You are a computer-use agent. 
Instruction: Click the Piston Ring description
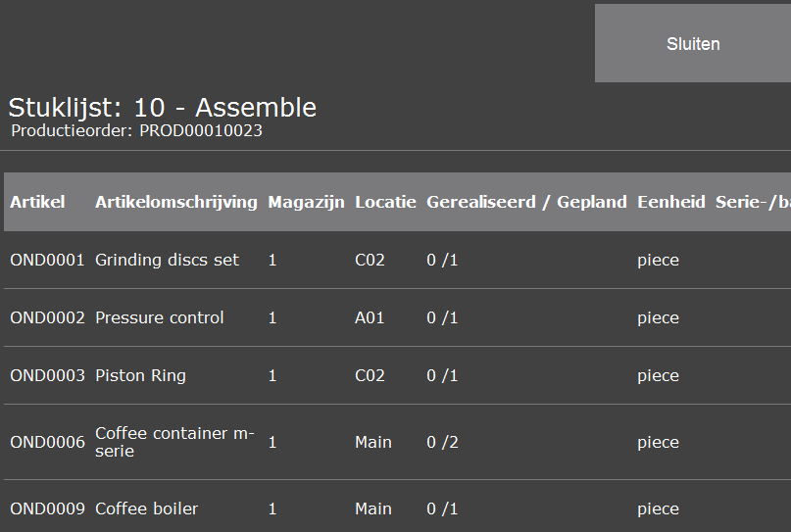(140, 375)
